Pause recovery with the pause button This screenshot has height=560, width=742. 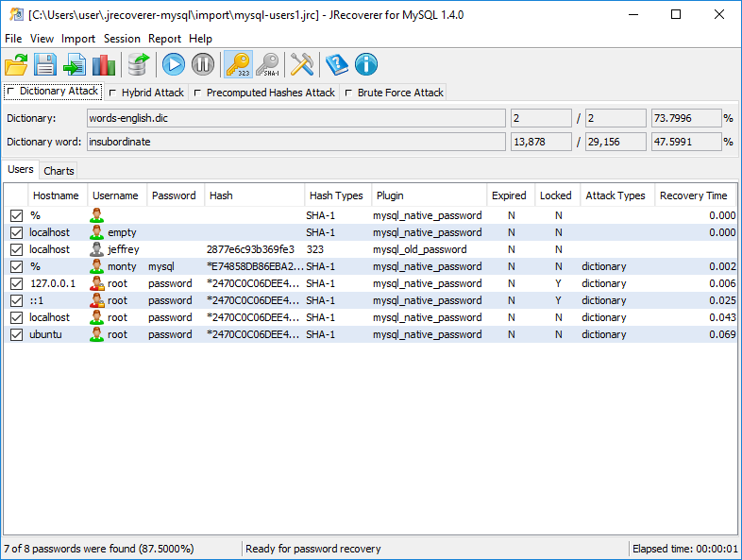(203, 64)
